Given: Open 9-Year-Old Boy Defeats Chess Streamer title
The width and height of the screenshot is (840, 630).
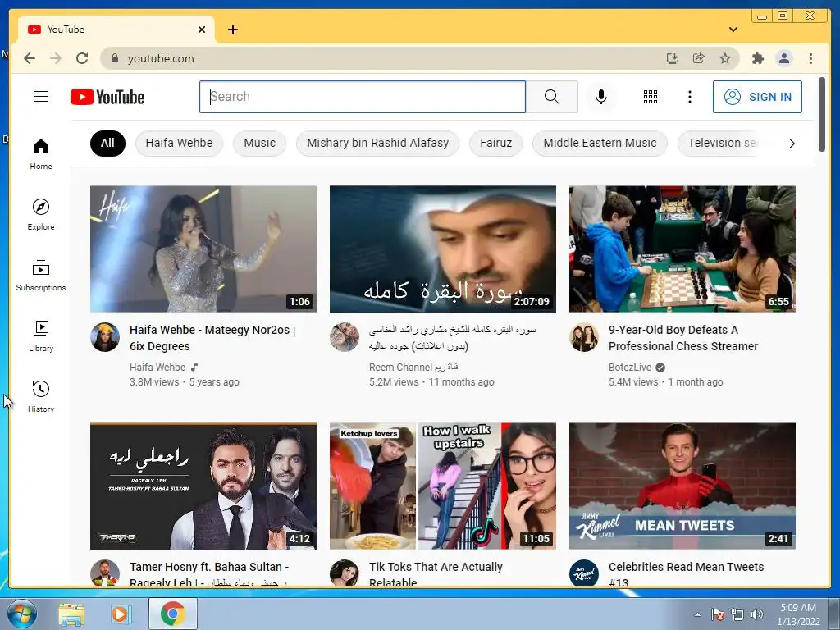Looking at the screenshot, I should coord(683,338).
